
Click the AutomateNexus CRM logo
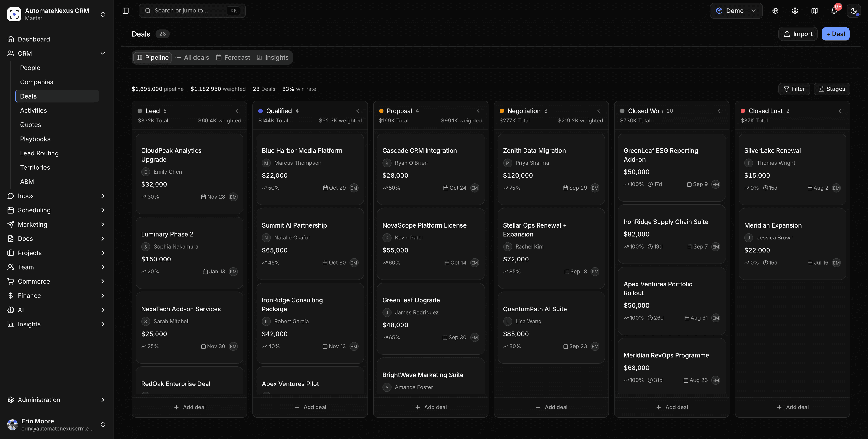click(14, 14)
